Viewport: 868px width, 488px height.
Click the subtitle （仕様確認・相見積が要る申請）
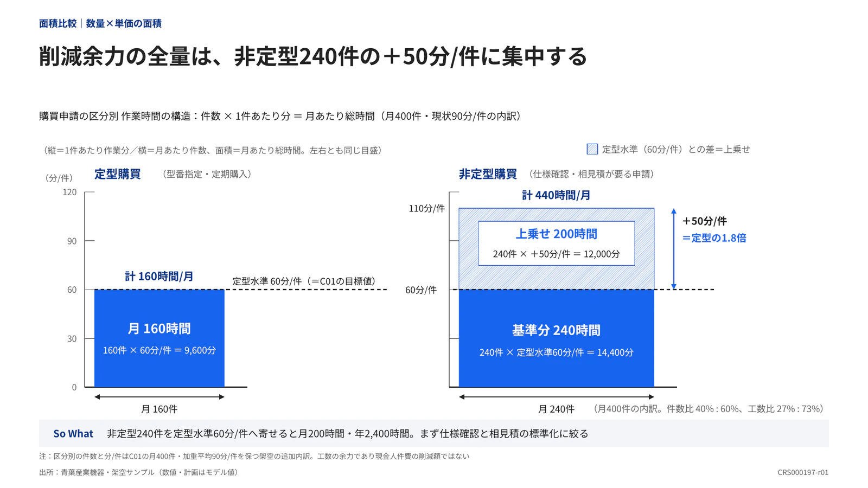pyautogui.click(x=591, y=174)
